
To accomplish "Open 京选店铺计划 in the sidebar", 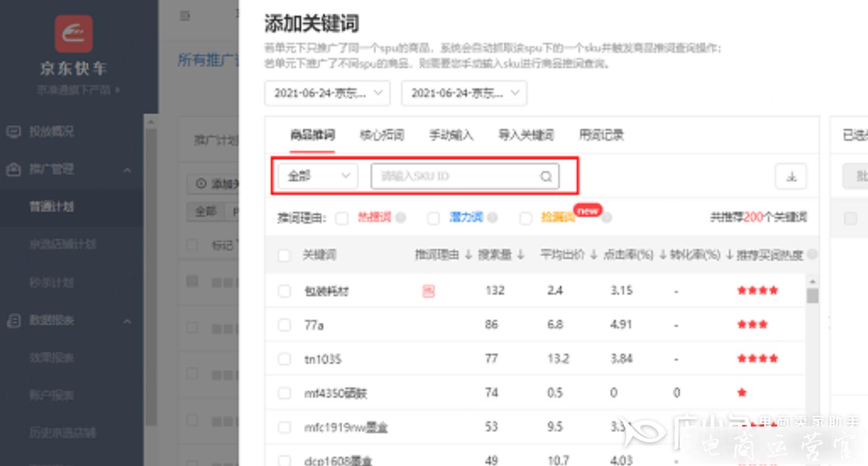I will tap(63, 244).
